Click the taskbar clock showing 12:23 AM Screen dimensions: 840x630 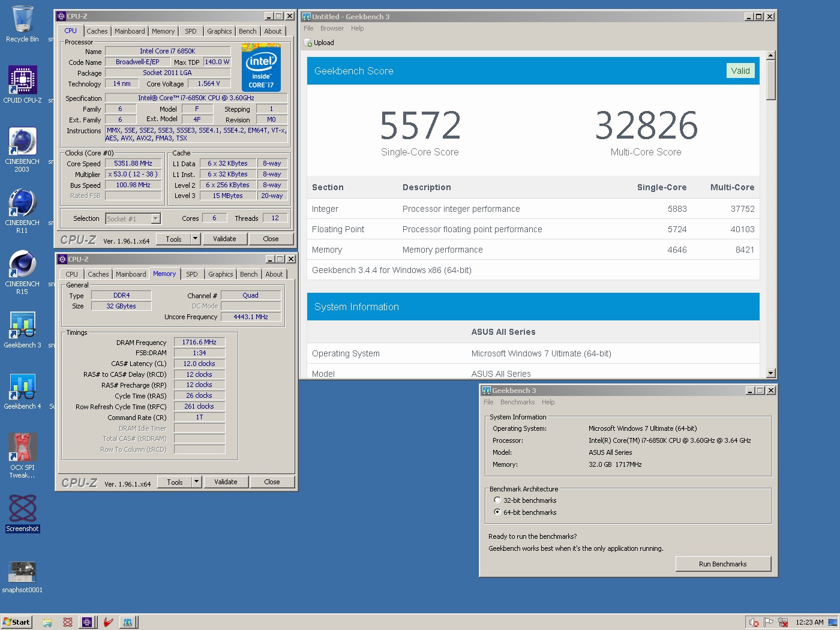809,622
